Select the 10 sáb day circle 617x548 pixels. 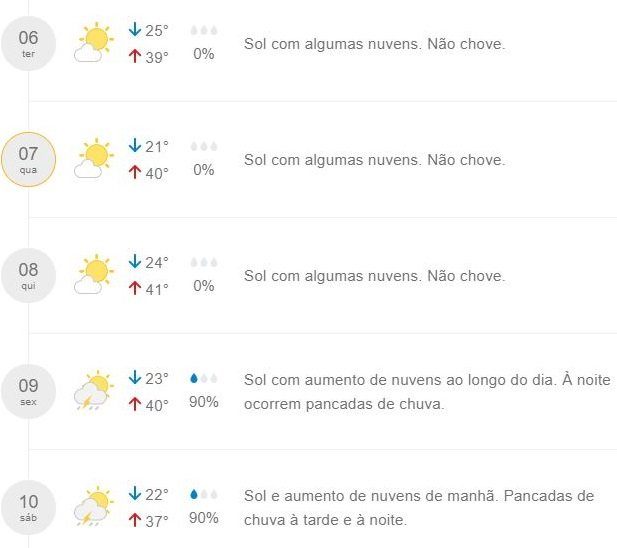pos(28,507)
